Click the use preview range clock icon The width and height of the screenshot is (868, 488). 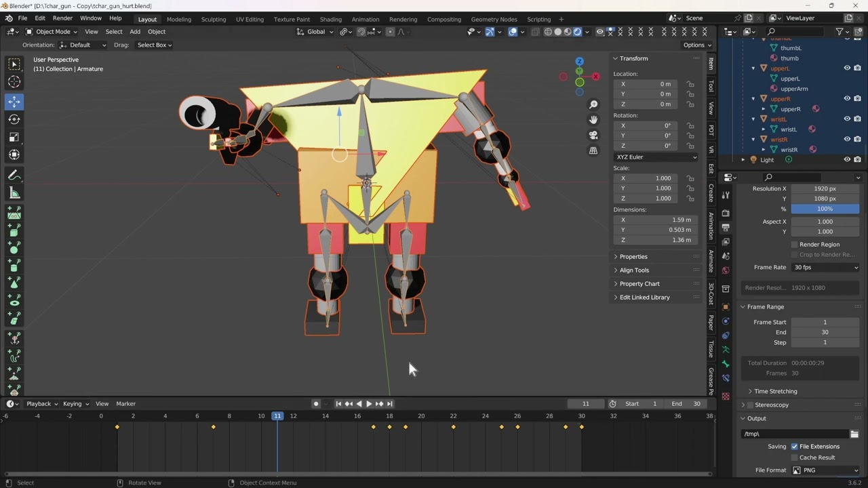[612, 404]
